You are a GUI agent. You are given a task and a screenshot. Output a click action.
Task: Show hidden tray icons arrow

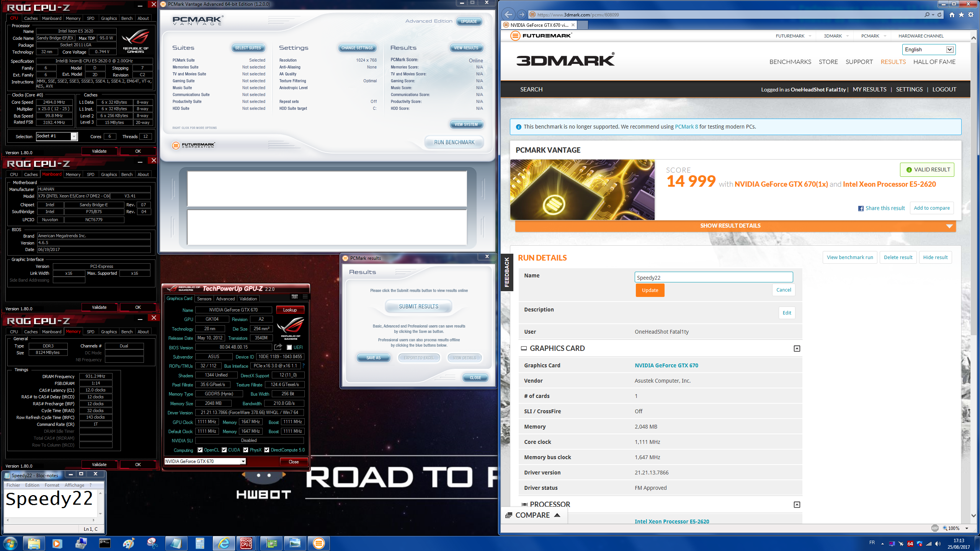882,544
